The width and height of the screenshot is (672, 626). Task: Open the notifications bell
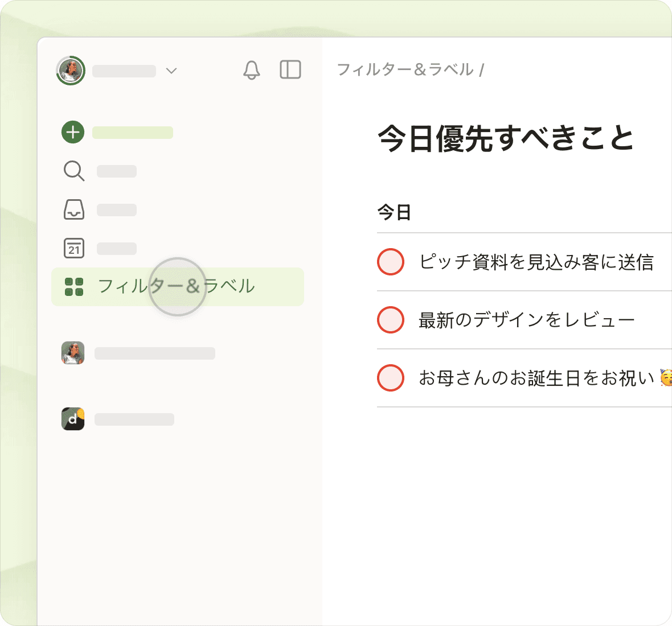[251, 70]
